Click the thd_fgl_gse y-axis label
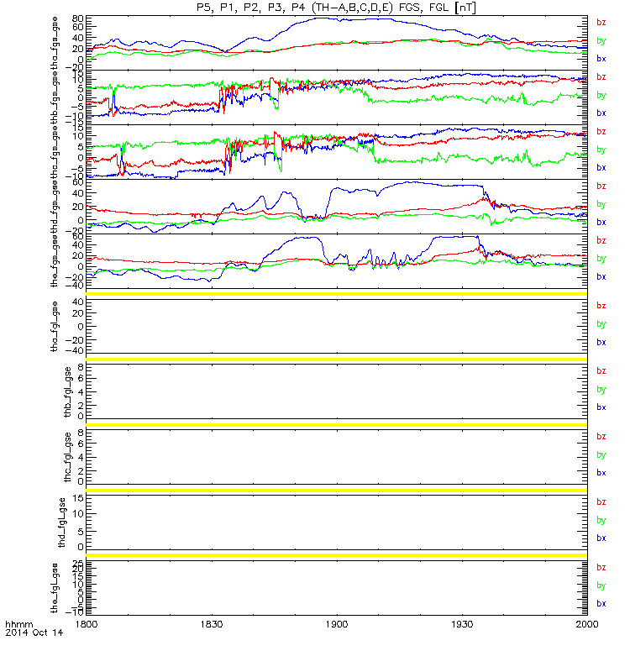Viewport: 630px width, 672px height. pyautogui.click(x=61, y=522)
